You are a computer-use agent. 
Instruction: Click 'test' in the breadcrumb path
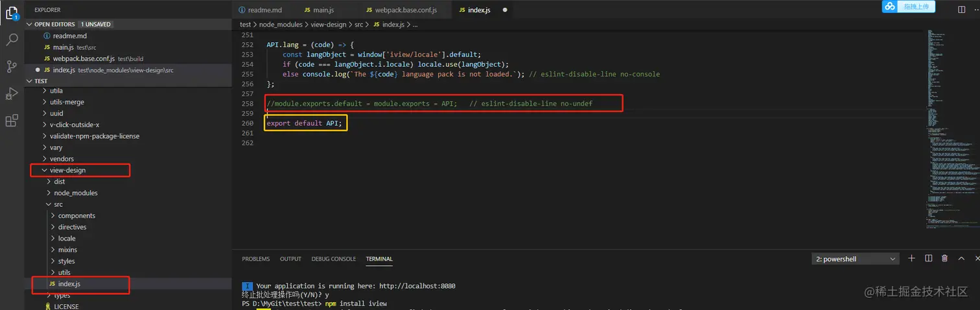click(245, 24)
